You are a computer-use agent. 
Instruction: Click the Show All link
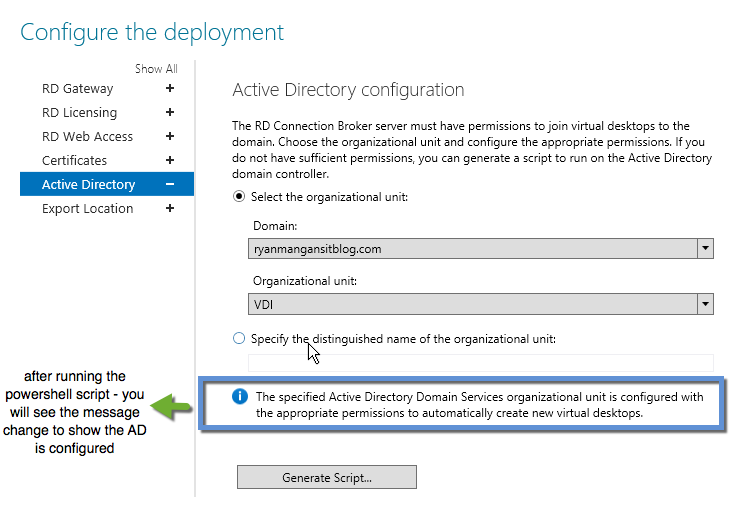156,69
